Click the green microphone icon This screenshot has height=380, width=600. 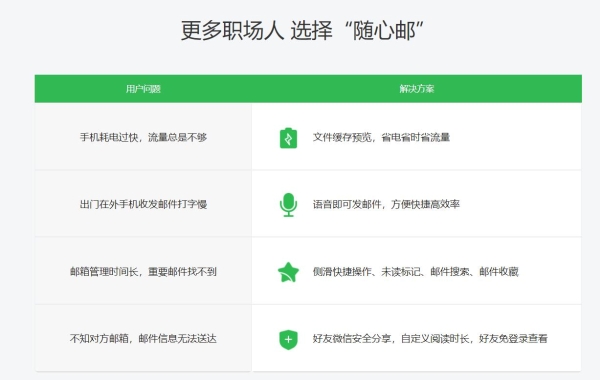coord(288,205)
